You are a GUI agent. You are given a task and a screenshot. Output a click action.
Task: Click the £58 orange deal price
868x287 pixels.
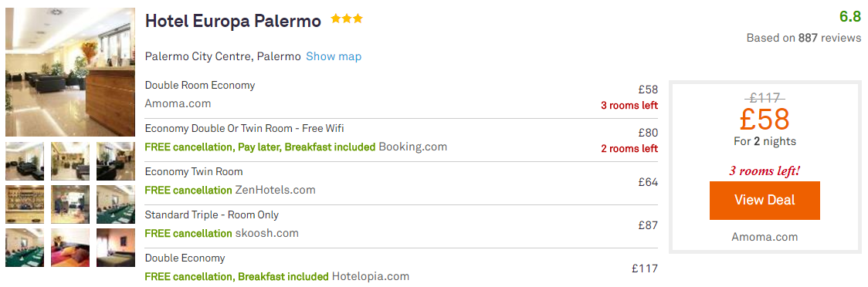click(765, 118)
